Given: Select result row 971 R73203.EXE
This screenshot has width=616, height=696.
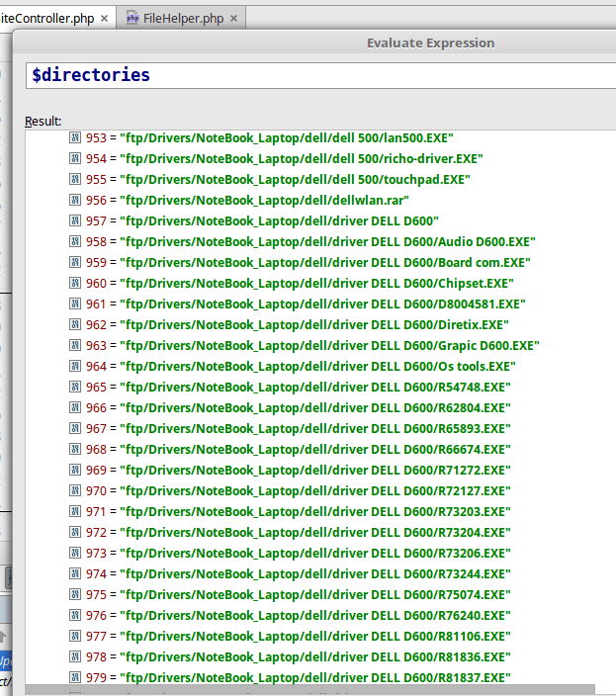Looking at the screenshot, I should point(290,512).
